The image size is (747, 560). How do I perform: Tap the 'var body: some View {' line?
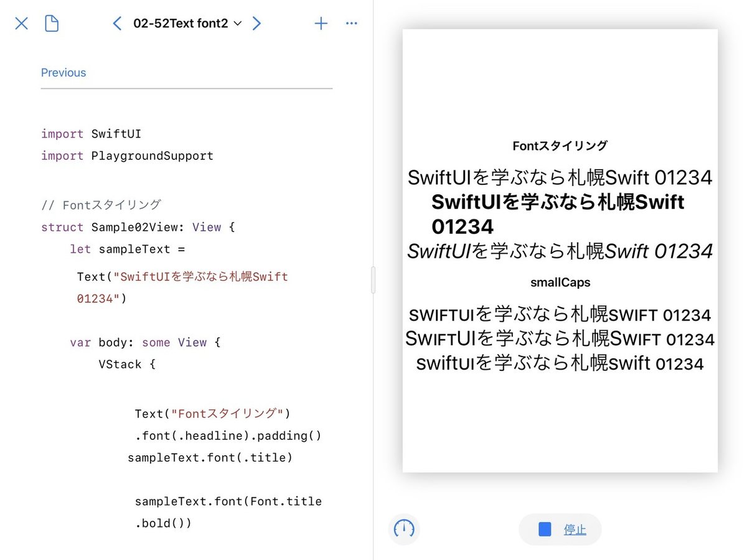tap(145, 342)
